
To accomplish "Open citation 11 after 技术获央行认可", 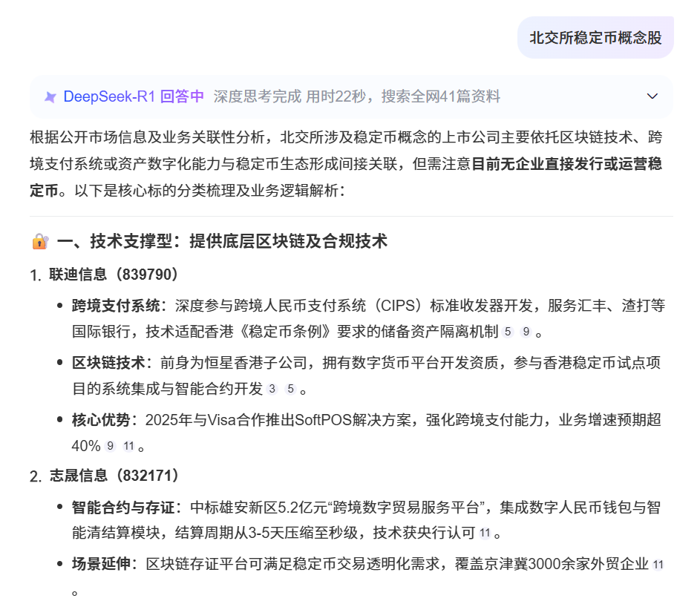I will coord(485,533).
